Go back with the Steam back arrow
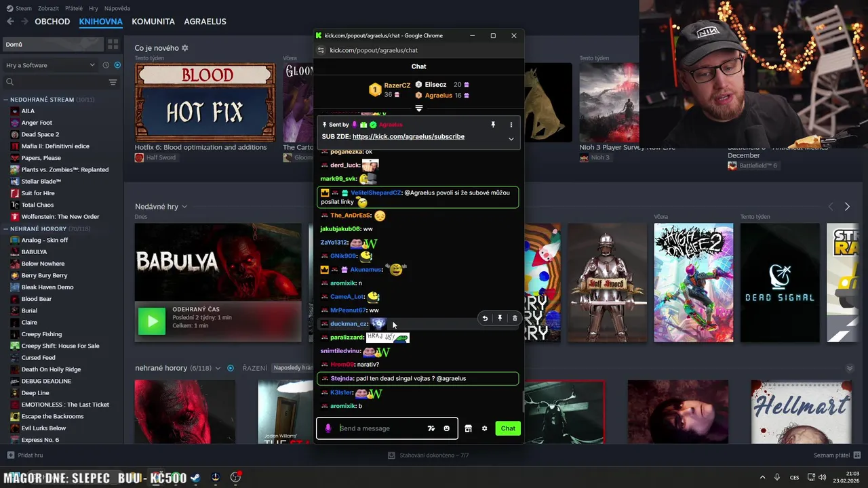Screen dimensions: 868x488 point(10,22)
